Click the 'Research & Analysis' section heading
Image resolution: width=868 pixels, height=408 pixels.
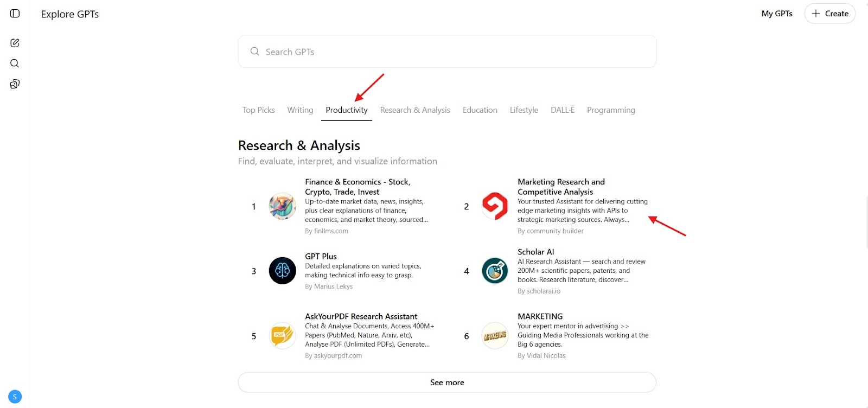point(299,145)
